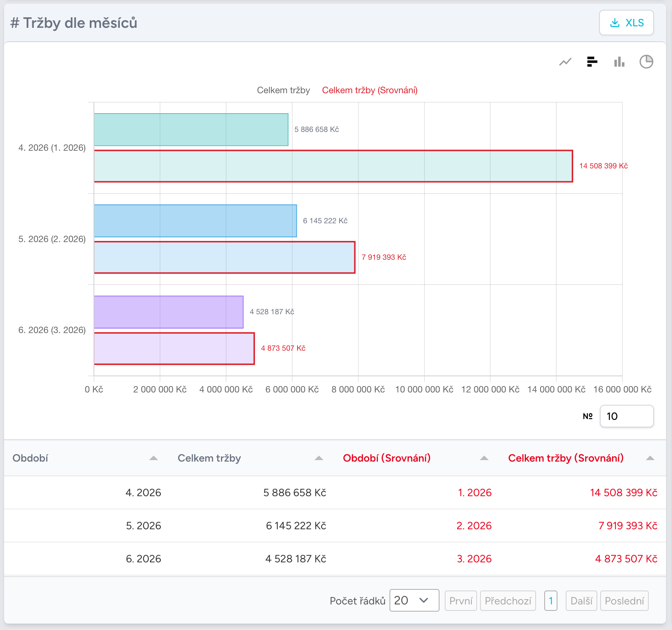Open Počet řádků dropdown

pyautogui.click(x=414, y=600)
